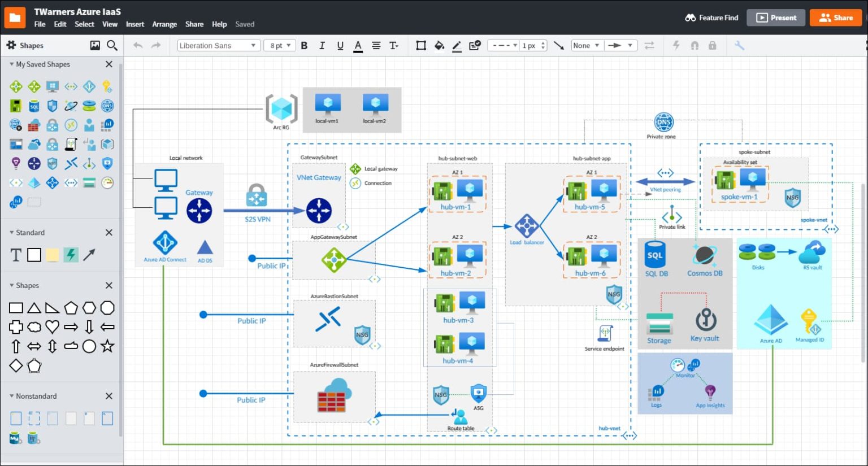The width and height of the screenshot is (868, 466).
Task: Open the 8 pt font size dropdown
Action: [x=280, y=45]
